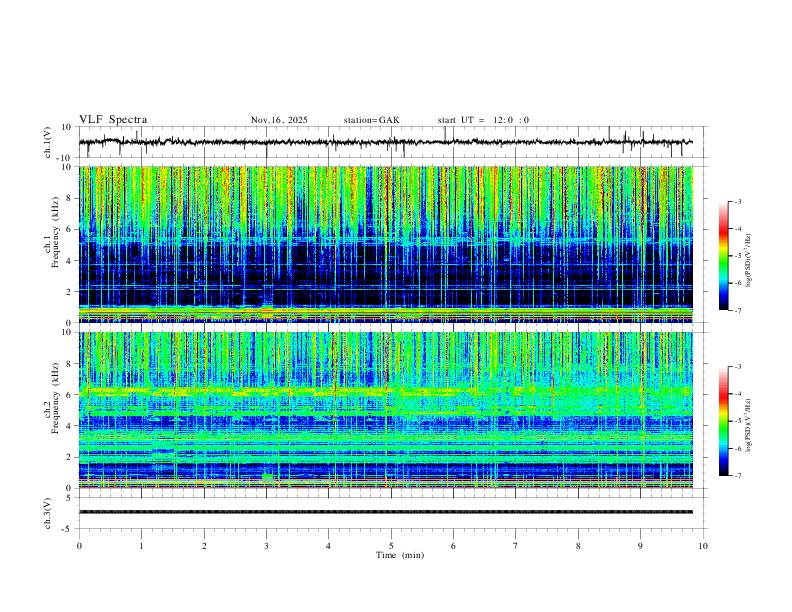Click inside the ch.2 spectrogram panel

(x=385, y=410)
